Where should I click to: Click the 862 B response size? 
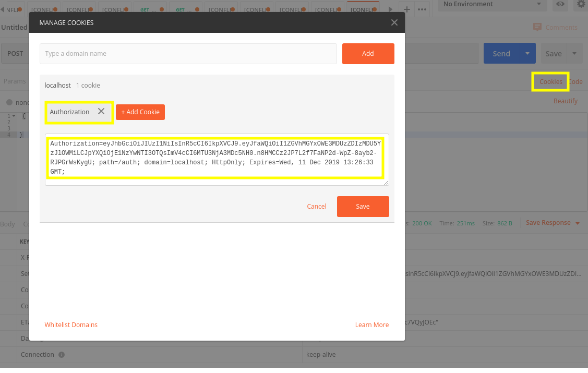coord(505,223)
